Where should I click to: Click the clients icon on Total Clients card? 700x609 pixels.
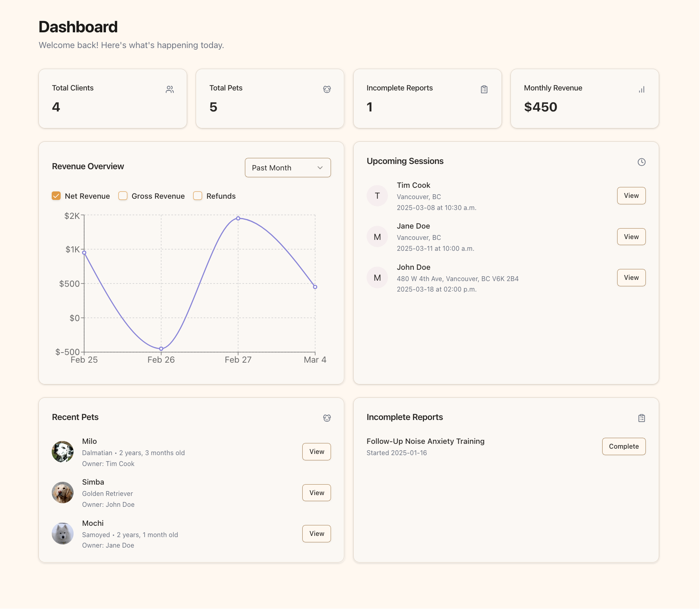click(170, 89)
